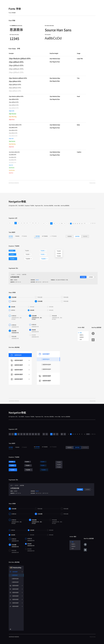Screen dimensions: 104x644
Task: Select the 可选页签 card tab in dark section
Action: (70, 448)
